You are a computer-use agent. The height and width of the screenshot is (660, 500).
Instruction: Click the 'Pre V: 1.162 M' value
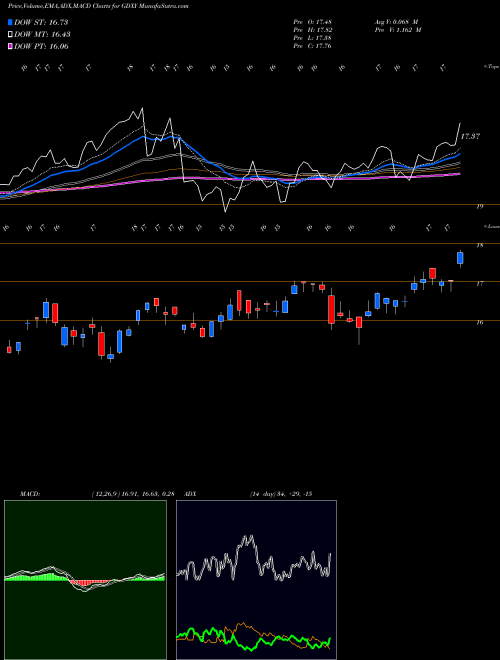(x=398, y=30)
